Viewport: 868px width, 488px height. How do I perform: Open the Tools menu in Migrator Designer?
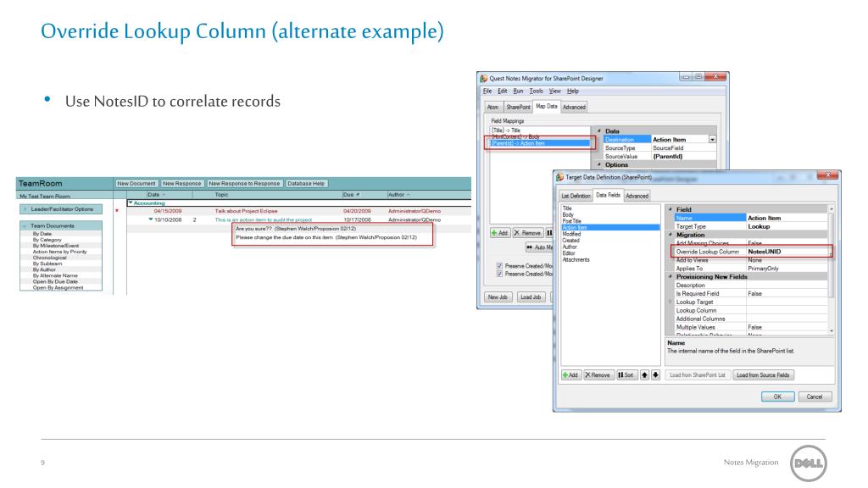pyautogui.click(x=536, y=91)
